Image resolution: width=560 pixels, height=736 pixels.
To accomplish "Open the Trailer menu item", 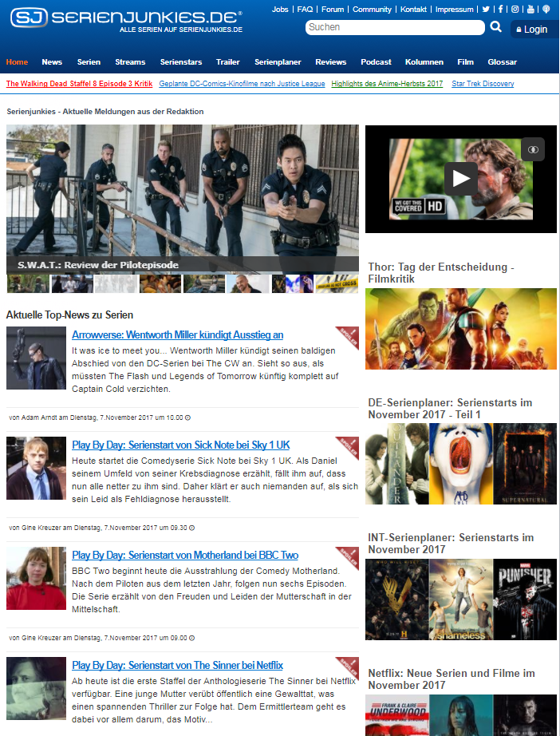I will click(x=228, y=62).
